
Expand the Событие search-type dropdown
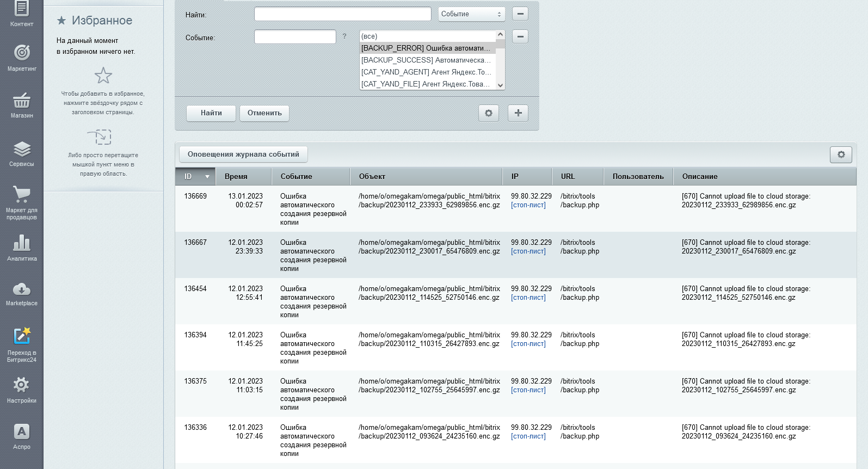(471, 14)
